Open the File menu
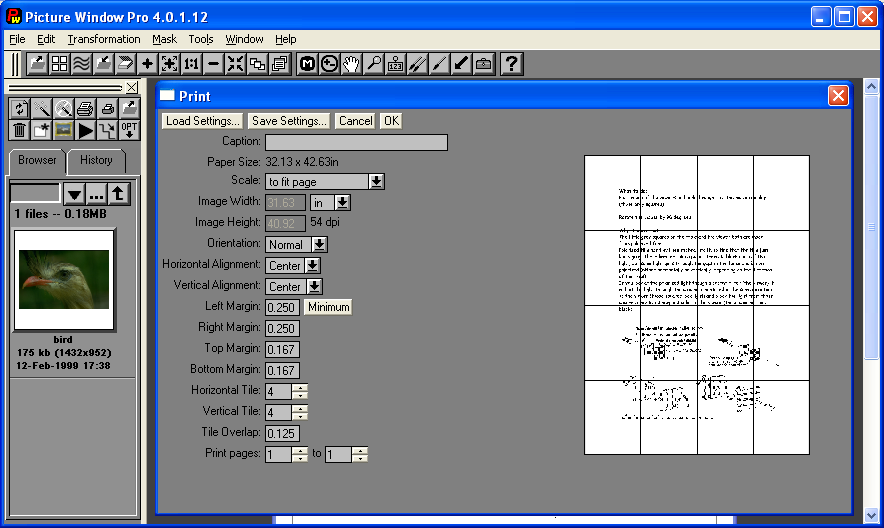The width and height of the screenshot is (884, 528). coord(17,39)
